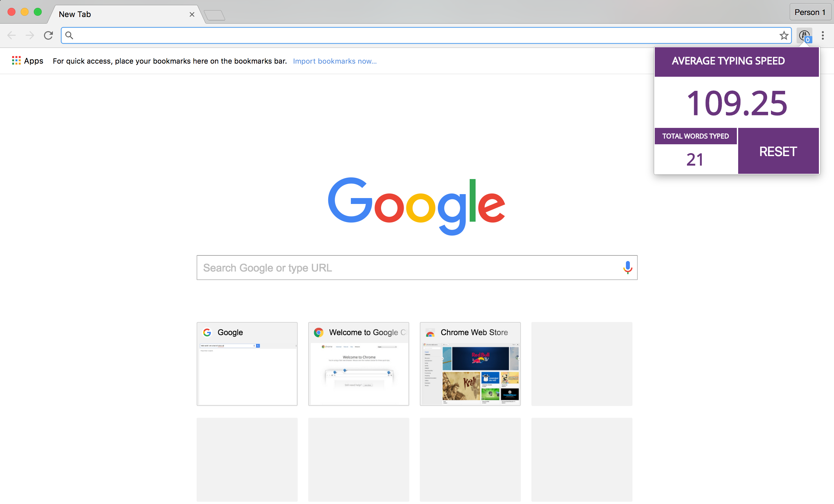The width and height of the screenshot is (834, 504).
Task: Click the back navigation arrow
Action: [x=11, y=35]
